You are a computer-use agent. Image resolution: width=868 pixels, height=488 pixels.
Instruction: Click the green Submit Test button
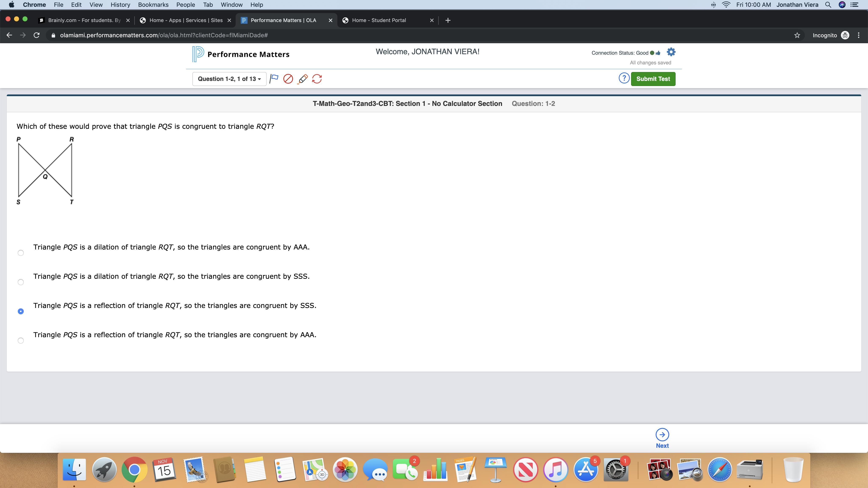[x=653, y=79]
